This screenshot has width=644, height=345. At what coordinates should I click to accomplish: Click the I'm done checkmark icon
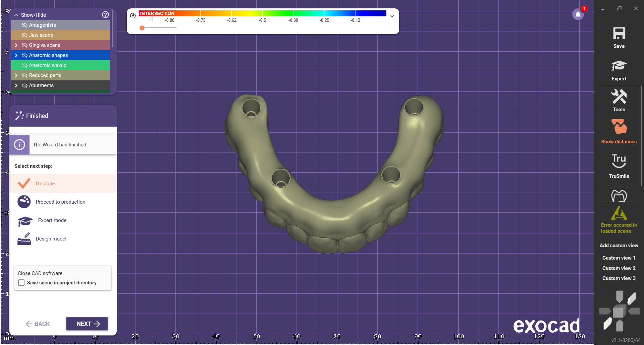[24, 183]
